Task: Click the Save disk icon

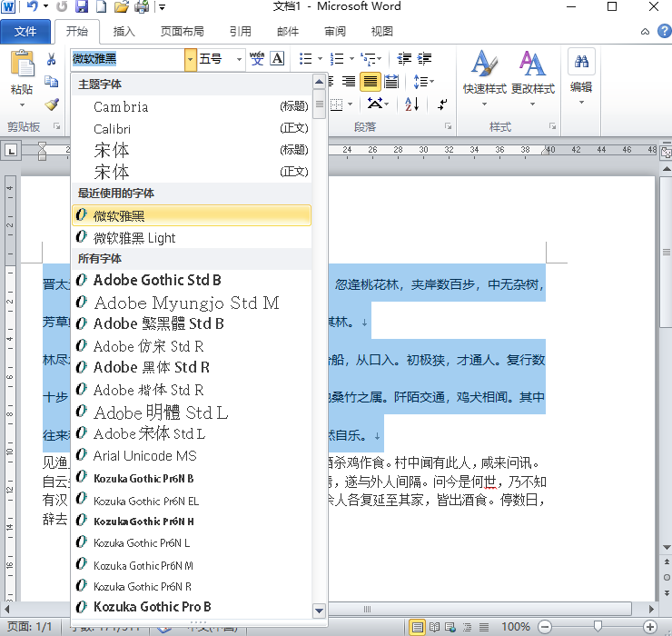Action: click(82, 7)
